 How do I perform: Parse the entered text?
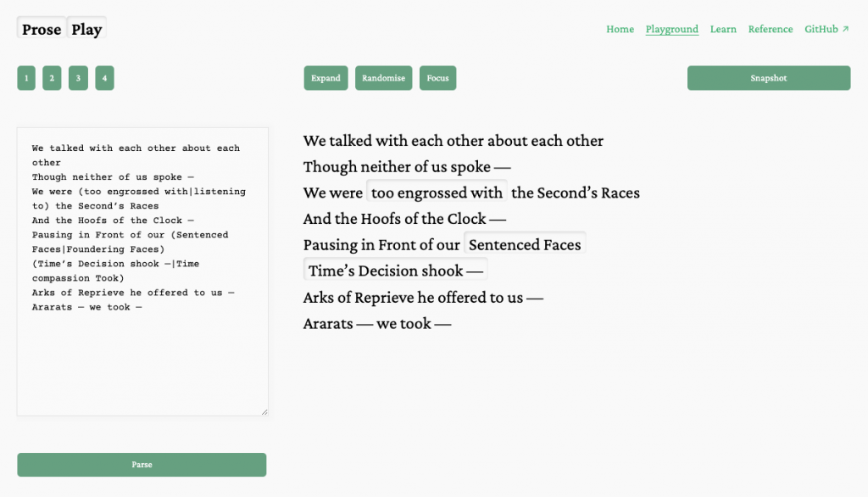[142, 465]
